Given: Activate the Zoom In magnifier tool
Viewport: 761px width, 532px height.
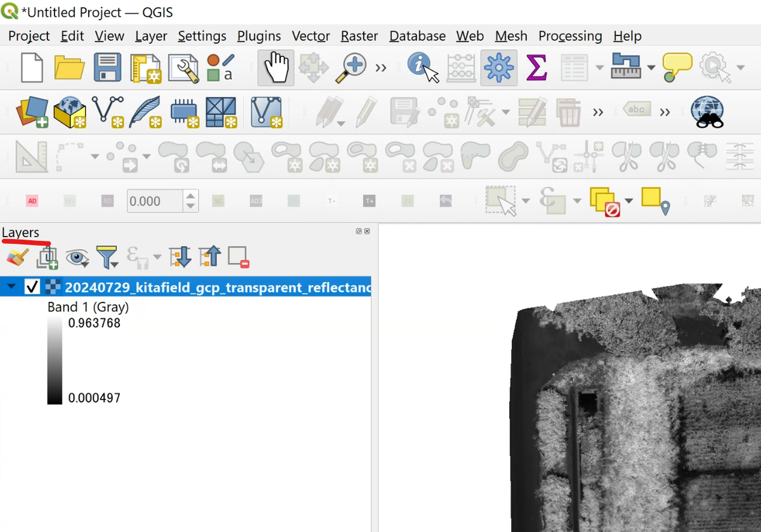Looking at the screenshot, I should tap(351, 68).
